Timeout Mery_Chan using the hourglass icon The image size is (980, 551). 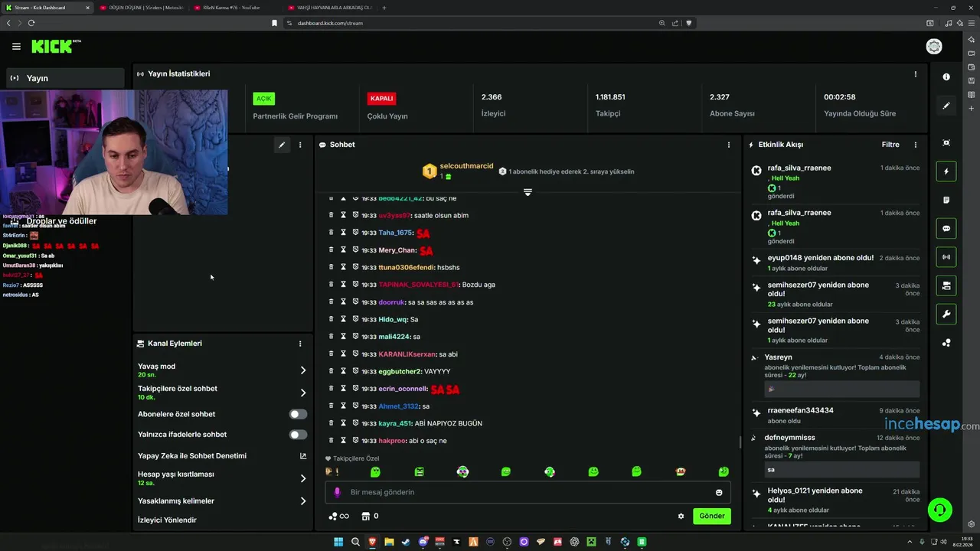coord(344,250)
